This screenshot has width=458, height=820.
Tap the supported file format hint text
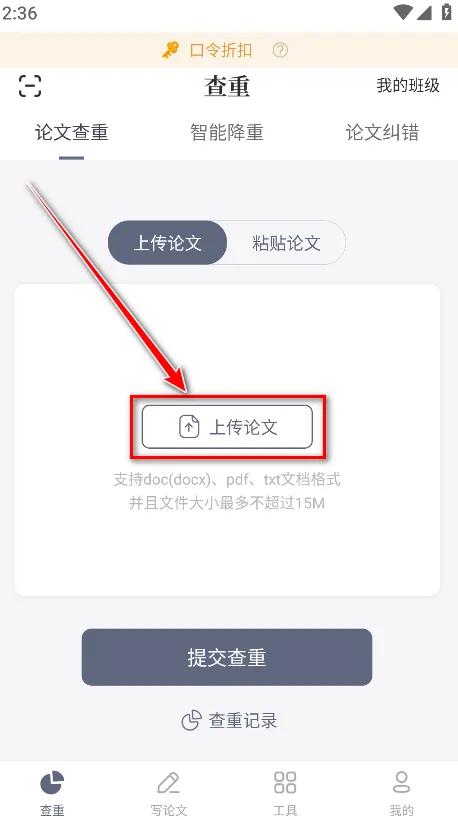click(x=227, y=491)
